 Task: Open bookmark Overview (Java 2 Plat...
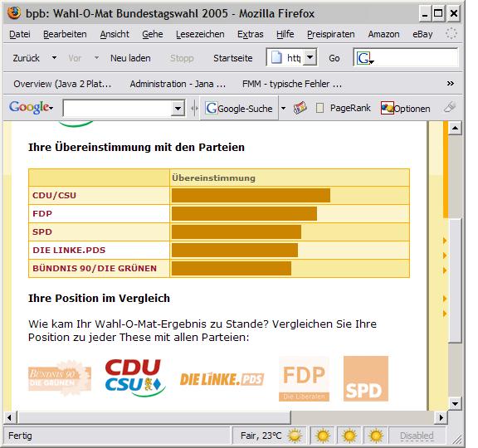[x=62, y=84]
